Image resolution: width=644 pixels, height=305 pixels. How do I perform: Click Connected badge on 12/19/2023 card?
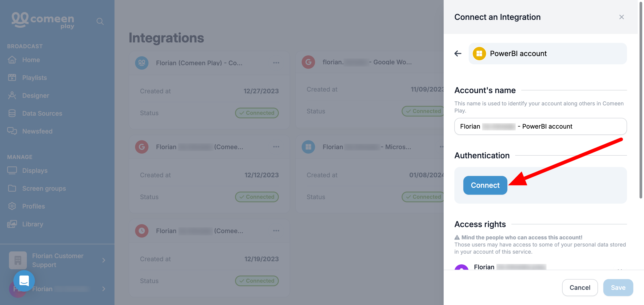pos(257,281)
